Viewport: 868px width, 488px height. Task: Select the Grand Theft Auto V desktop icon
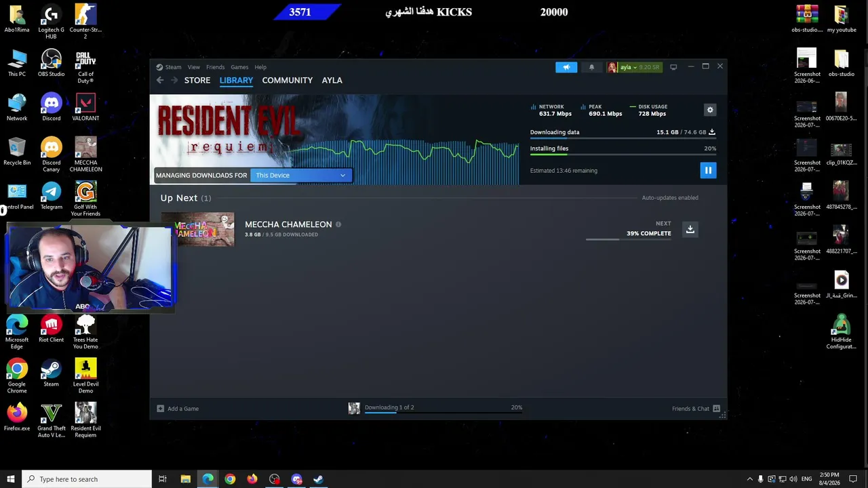[x=52, y=421]
